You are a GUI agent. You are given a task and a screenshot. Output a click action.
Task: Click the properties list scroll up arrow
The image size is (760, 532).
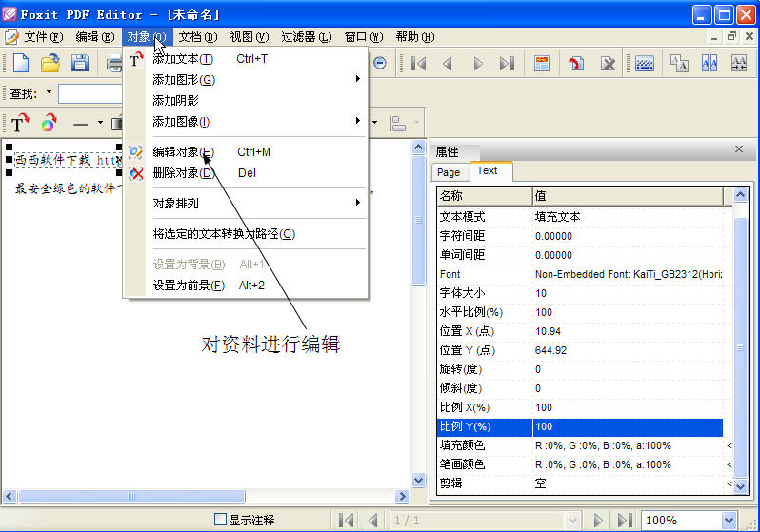tap(740, 195)
